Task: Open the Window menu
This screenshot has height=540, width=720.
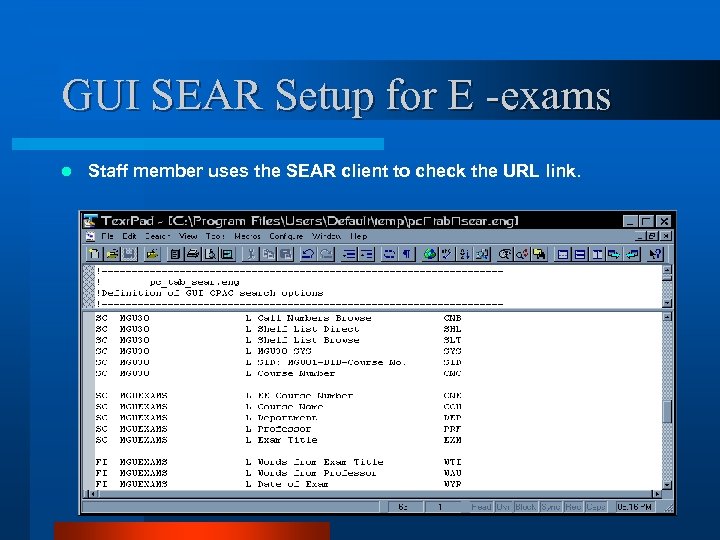Action: pyautogui.click(x=326, y=236)
